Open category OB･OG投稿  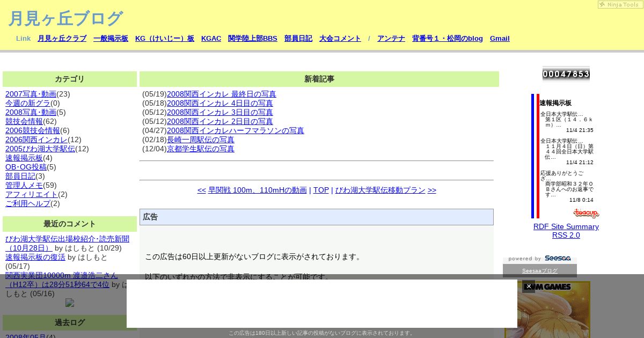coord(26,167)
